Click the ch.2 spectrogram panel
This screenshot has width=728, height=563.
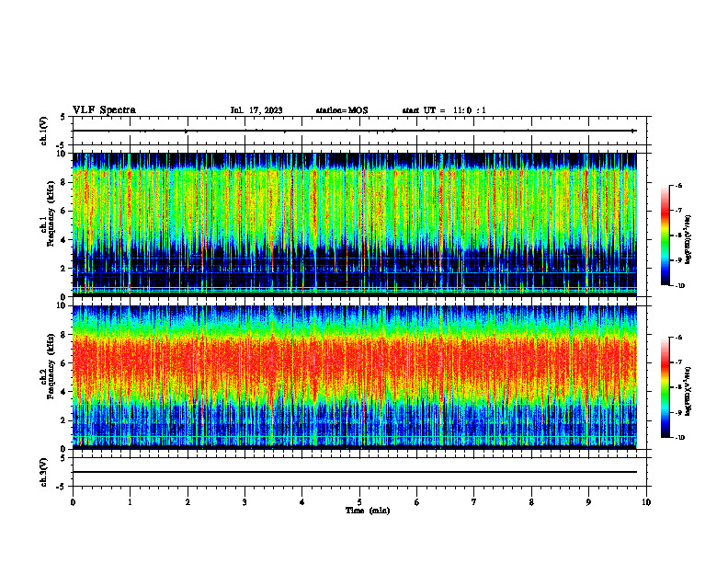pos(355,377)
